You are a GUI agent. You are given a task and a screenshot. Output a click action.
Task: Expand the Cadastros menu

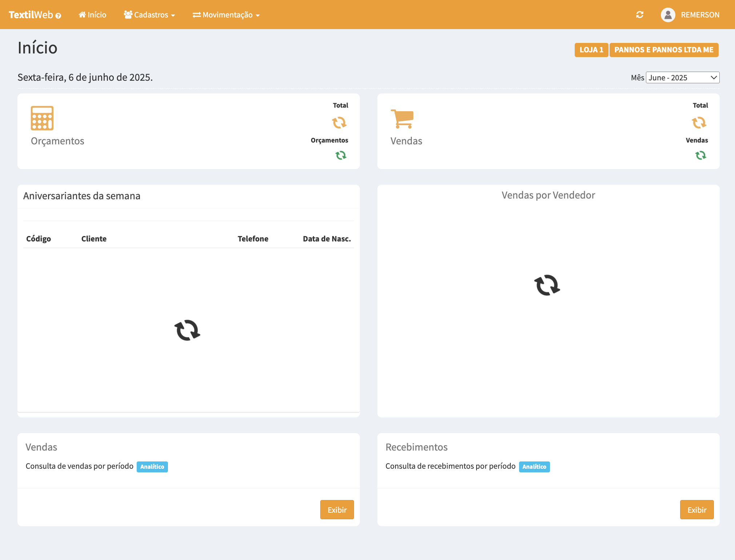click(x=150, y=15)
